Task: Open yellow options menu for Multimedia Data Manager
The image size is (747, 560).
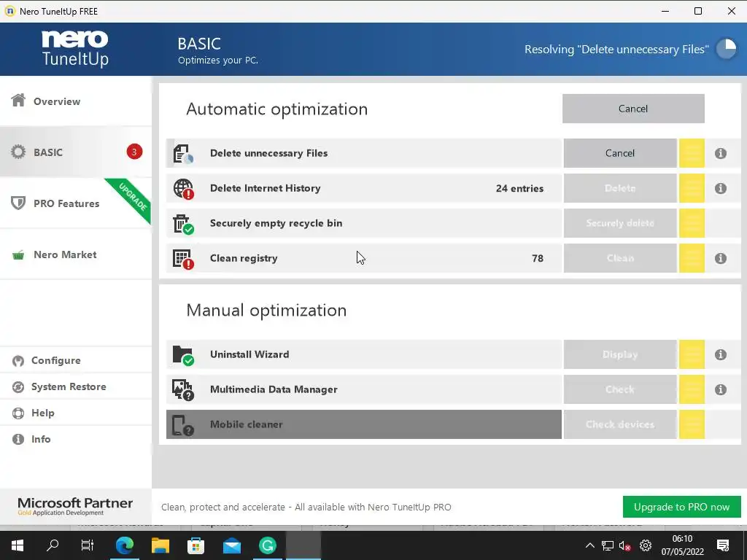Action: pos(692,389)
